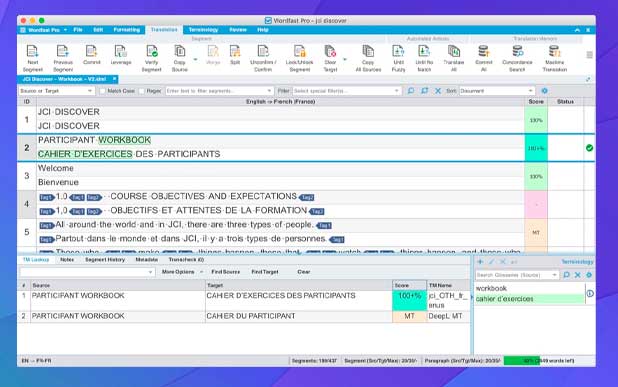Image resolution: width=618 pixels, height=387 pixels.
Task: Open the Notes tab
Action: tap(67, 260)
